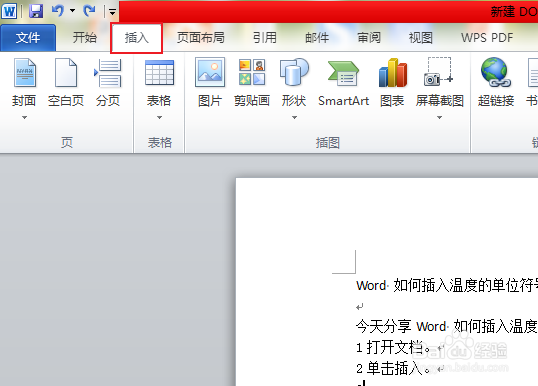The height and width of the screenshot is (386, 538).
Task: Insert a picture with 图片
Action: [x=210, y=82]
